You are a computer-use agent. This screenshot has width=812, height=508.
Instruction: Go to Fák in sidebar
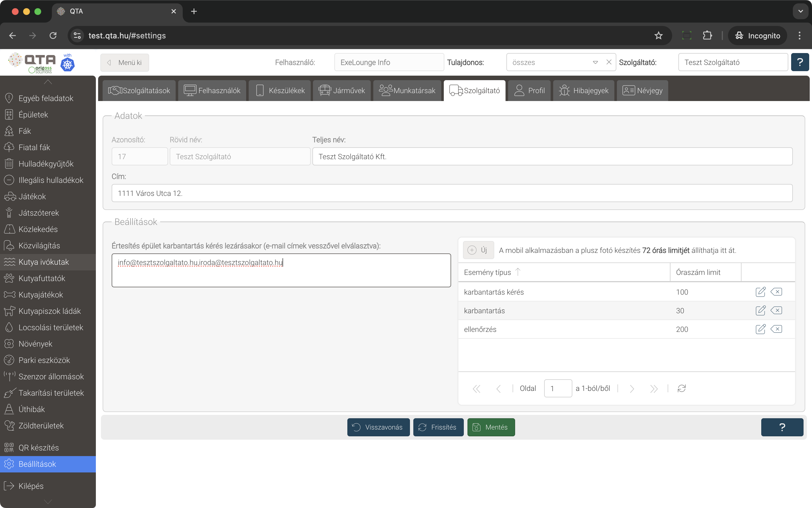coord(48,131)
